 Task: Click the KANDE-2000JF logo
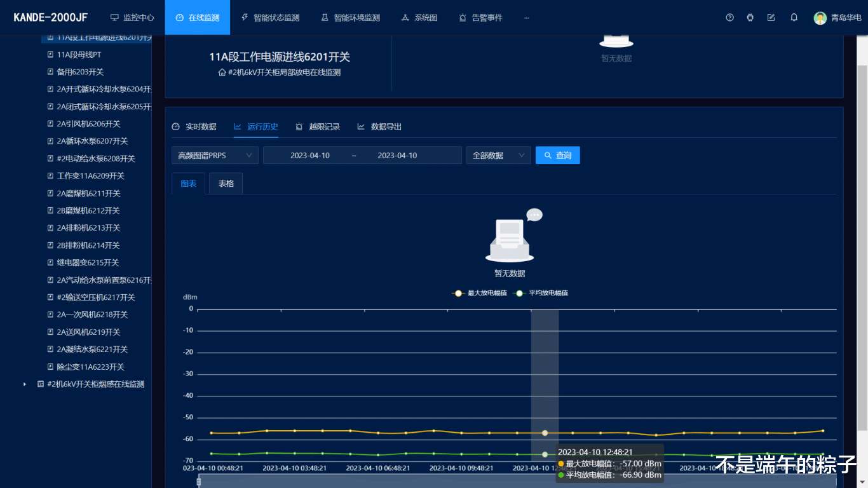pos(51,17)
